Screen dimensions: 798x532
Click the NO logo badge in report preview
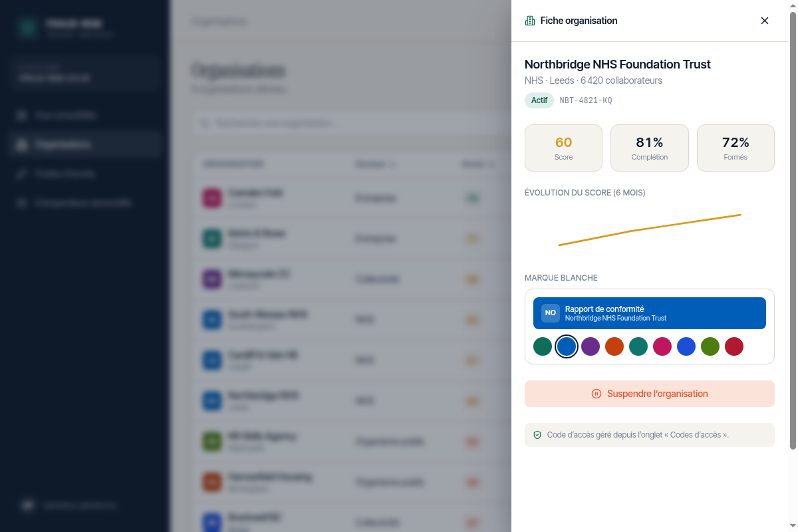click(x=551, y=313)
